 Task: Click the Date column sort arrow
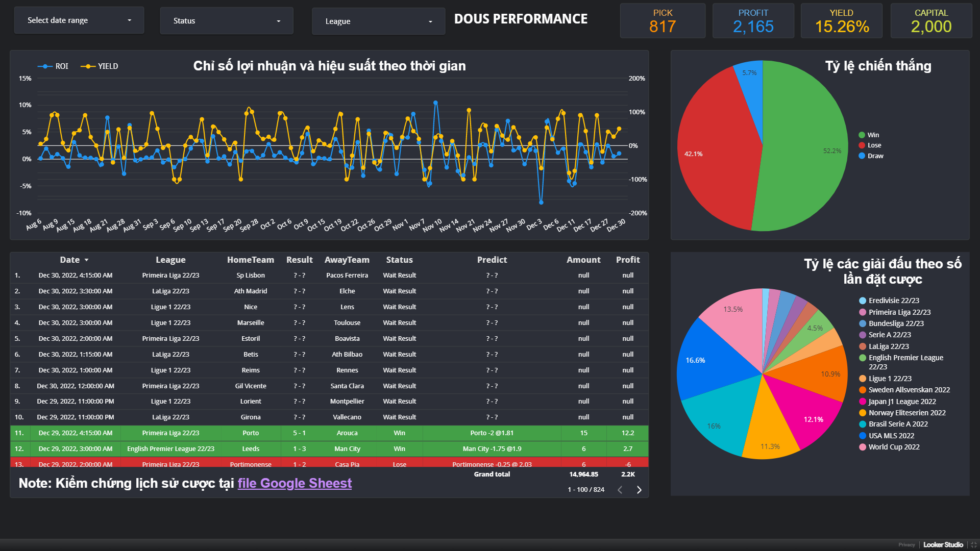click(x=86, y=260)
